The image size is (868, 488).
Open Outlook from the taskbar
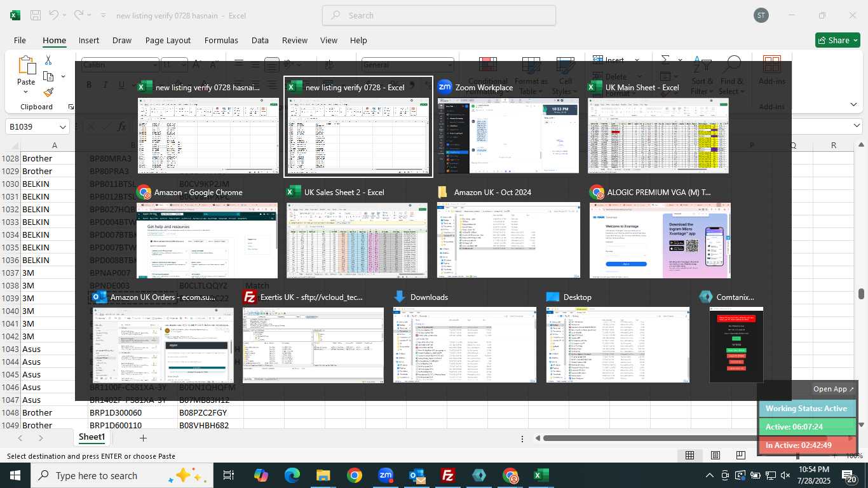[417, 475]
